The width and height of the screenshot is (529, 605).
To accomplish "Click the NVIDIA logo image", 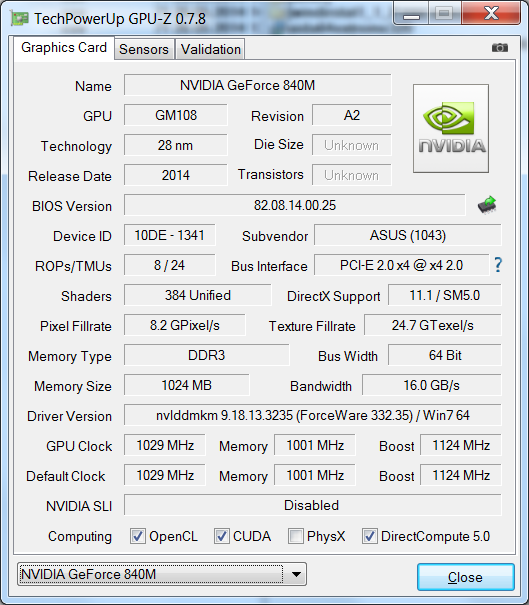I will (451, 128).
